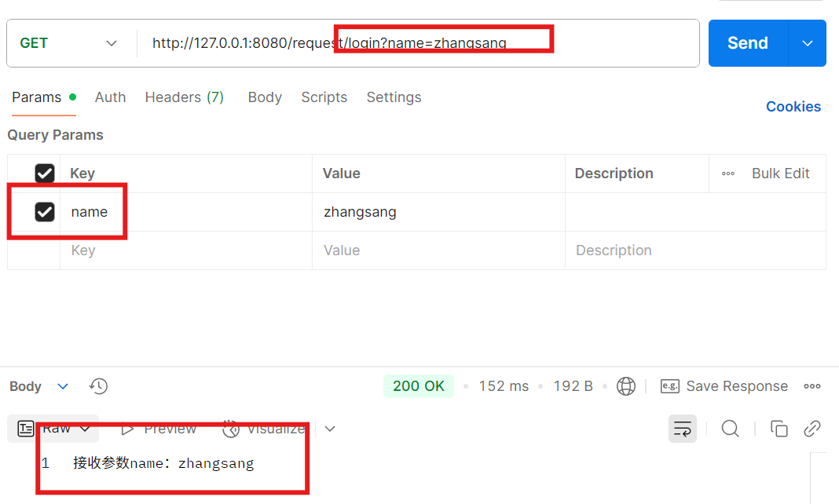The image size is (839, 504).
Task: Click the response text line 1
Action: [163, 463]
